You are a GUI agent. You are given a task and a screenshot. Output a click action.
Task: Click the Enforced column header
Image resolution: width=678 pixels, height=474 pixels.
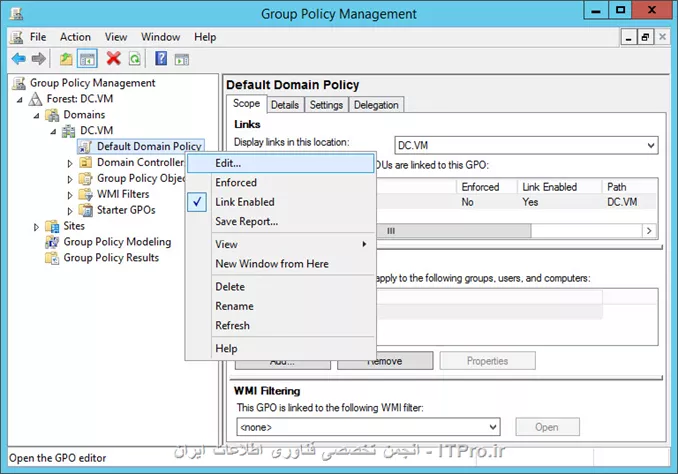click(x=486, y=187)
